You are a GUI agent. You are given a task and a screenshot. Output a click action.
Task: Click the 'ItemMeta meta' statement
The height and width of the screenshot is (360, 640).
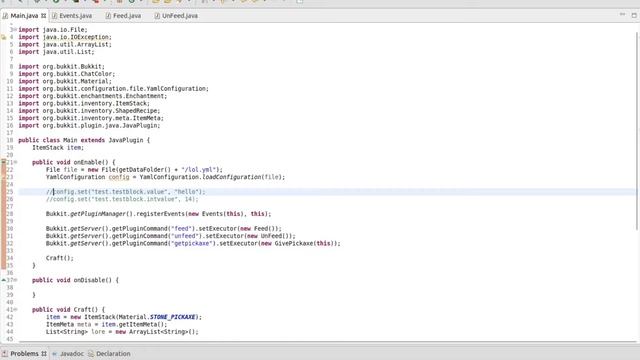click(x=107, y=324)
